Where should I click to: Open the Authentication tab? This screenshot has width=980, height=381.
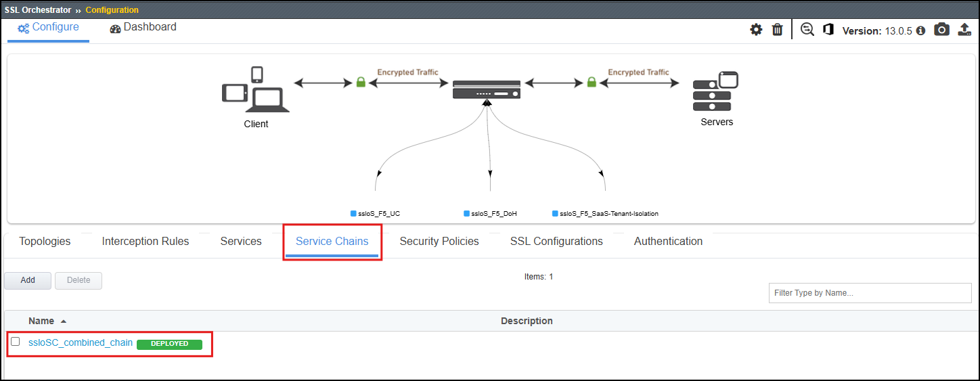pyautogui.click(x=668, y=242)
